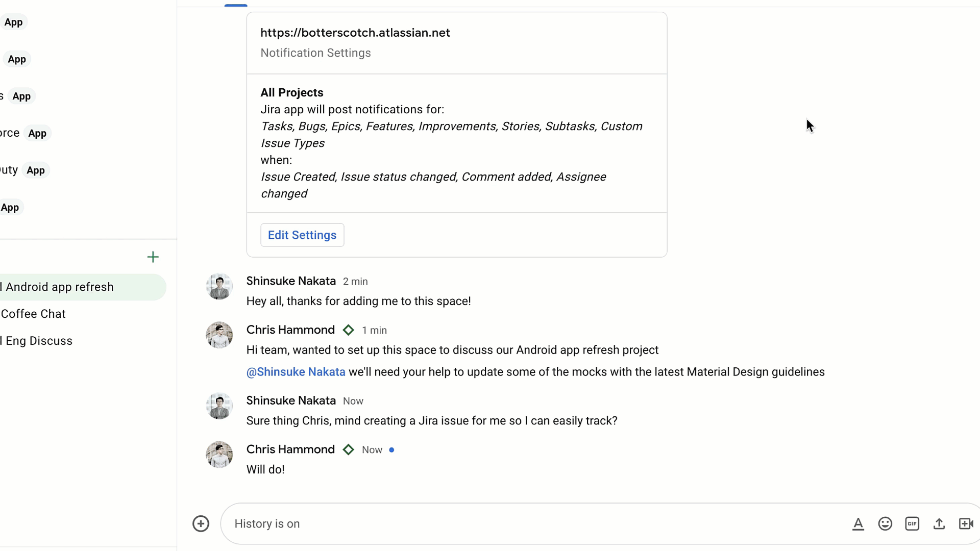Screen dimensions: 980x551
Task: Click Shinsuke Nakata's profile avatar
Action: (x=219, y=286)
